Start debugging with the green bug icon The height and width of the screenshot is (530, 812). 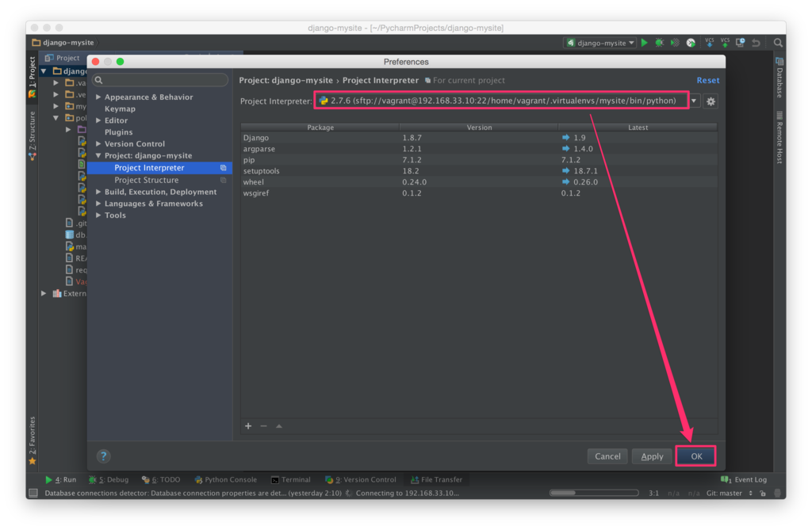[659, 43]
